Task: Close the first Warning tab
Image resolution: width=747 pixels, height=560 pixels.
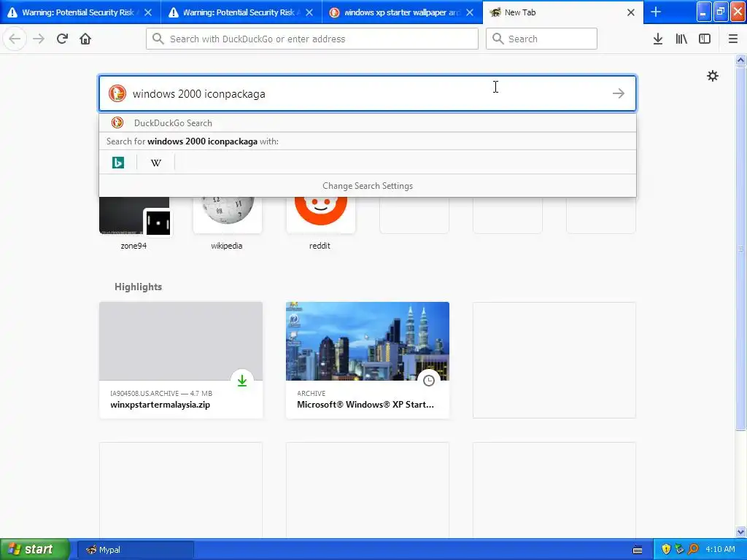Action: pos(148,12)
